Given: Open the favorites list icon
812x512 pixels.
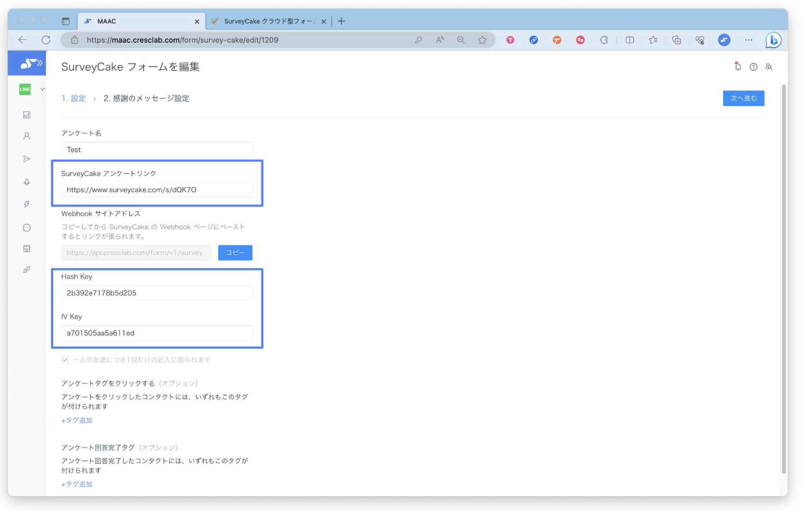Looking at the screenshot, I should pyautogui.click(x=653, y=40).
